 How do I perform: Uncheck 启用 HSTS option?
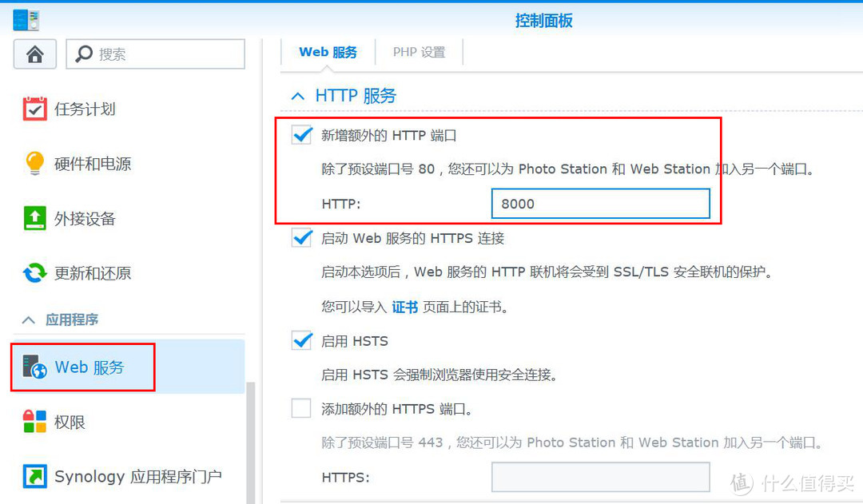301,340
